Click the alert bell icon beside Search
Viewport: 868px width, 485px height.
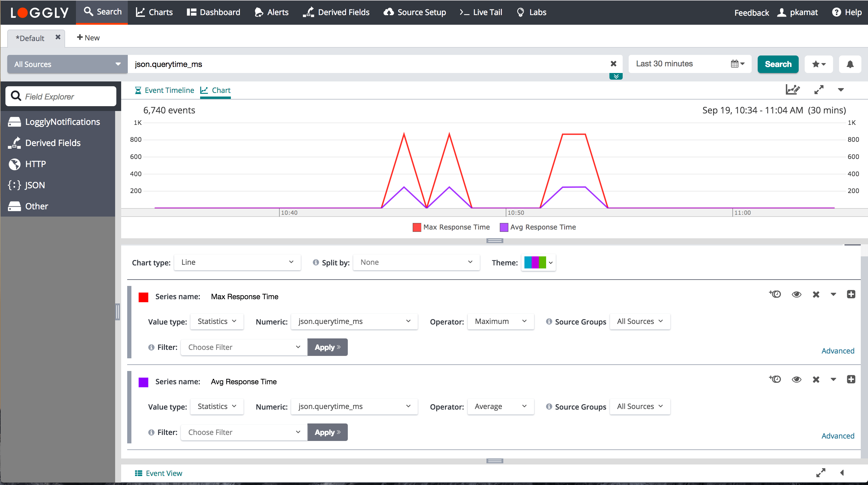tap(850, 64)
